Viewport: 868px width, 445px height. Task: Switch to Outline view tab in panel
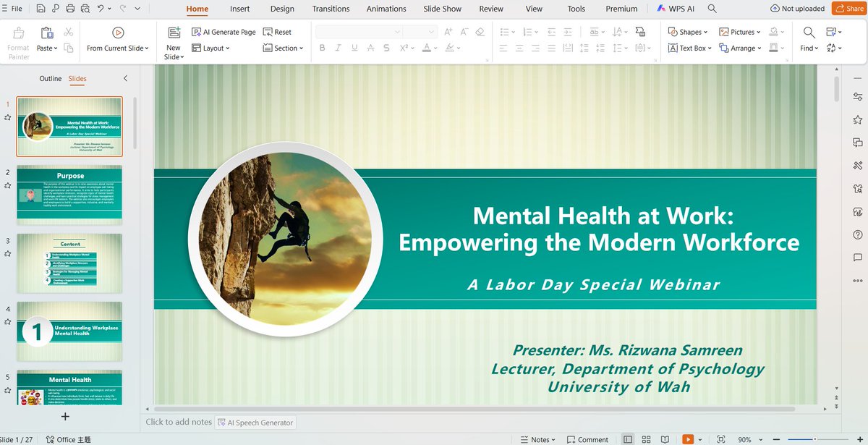pos(51,78)
